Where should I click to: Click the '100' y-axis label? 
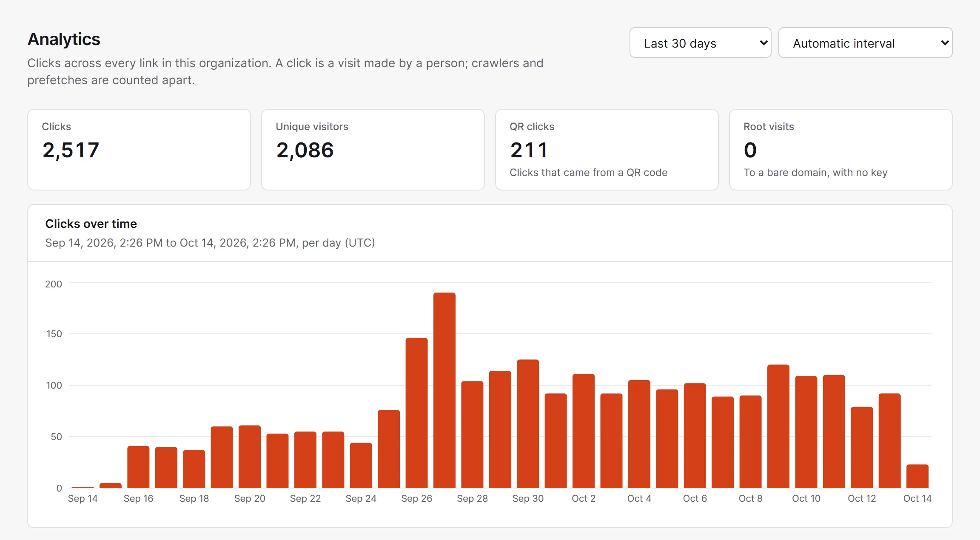point(54,385)
